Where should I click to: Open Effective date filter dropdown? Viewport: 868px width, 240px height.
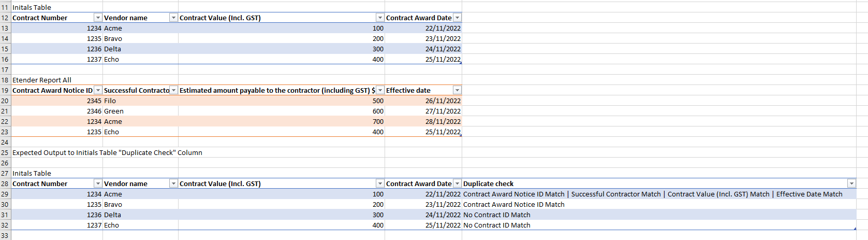(x=457, y=90)
